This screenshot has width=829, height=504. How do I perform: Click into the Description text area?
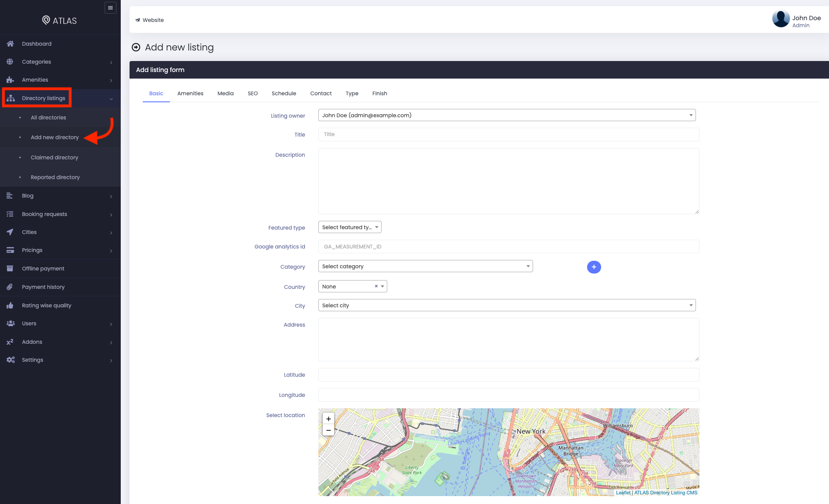(x=508, y=181)
